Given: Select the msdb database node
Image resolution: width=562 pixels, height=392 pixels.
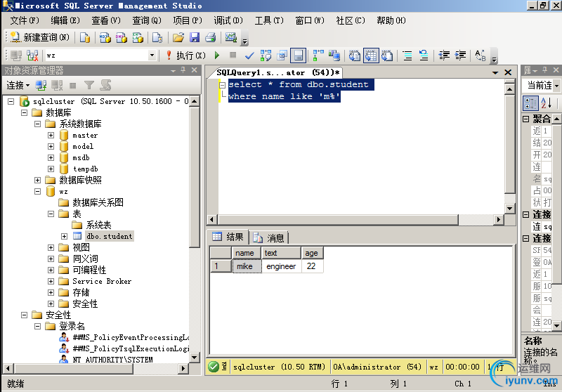Looking at the screenshot, I should 81,157.
